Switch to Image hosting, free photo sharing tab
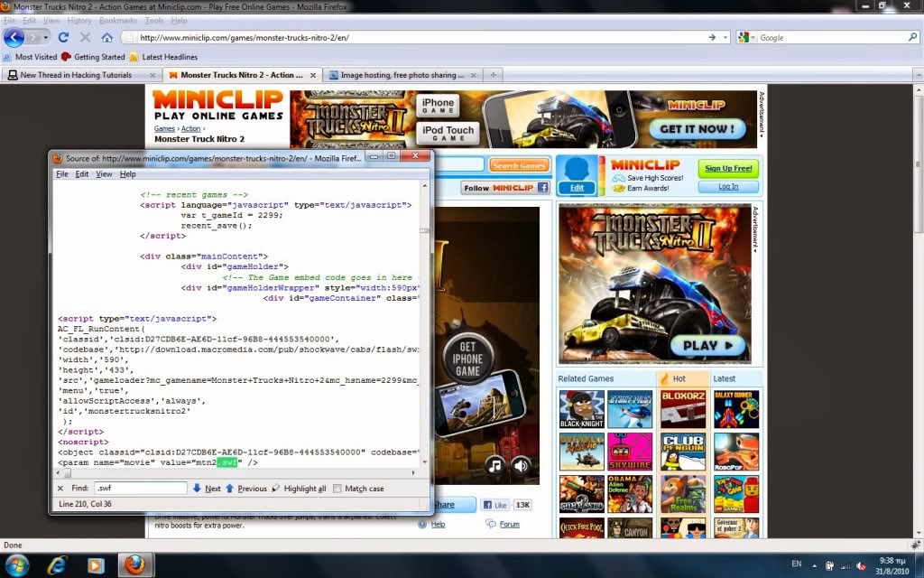 click(402, 75)
